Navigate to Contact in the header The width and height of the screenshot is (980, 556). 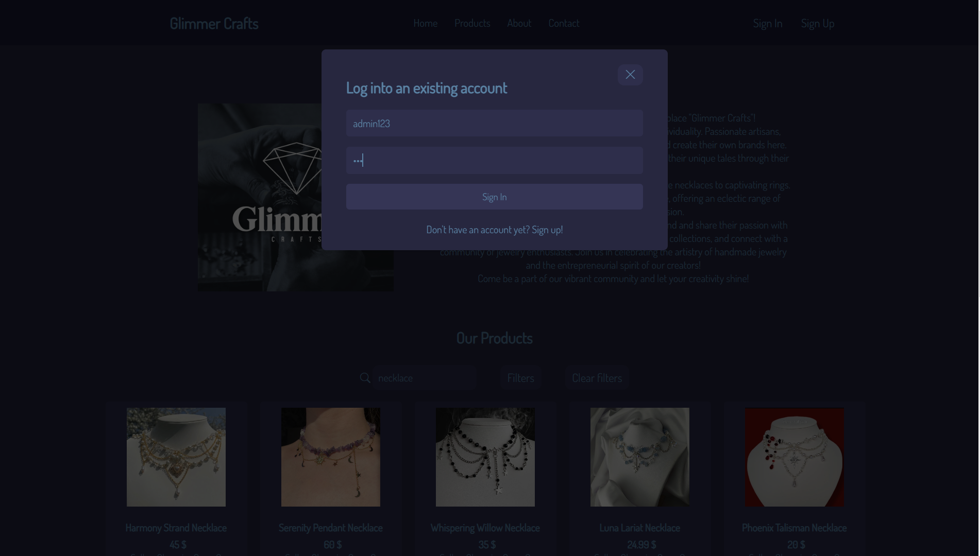click(564, 23)
